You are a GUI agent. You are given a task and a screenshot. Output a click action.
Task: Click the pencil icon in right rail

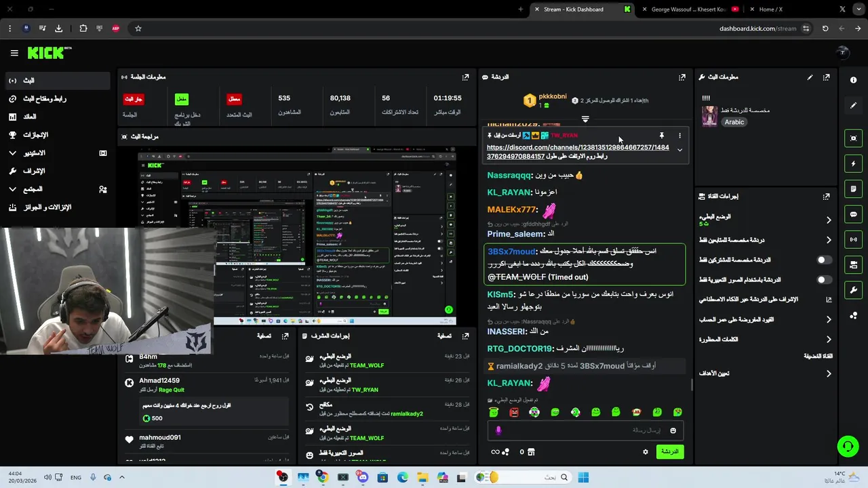click(853, 105)
